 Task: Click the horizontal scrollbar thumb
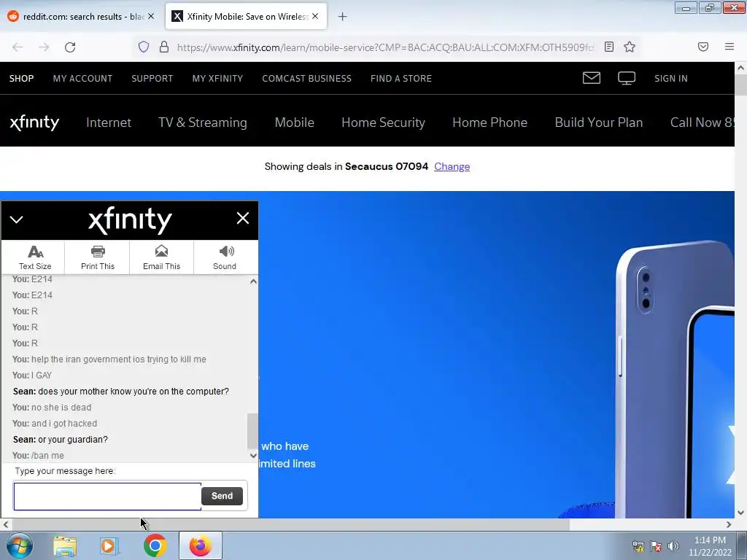click(x=290, y=525)
